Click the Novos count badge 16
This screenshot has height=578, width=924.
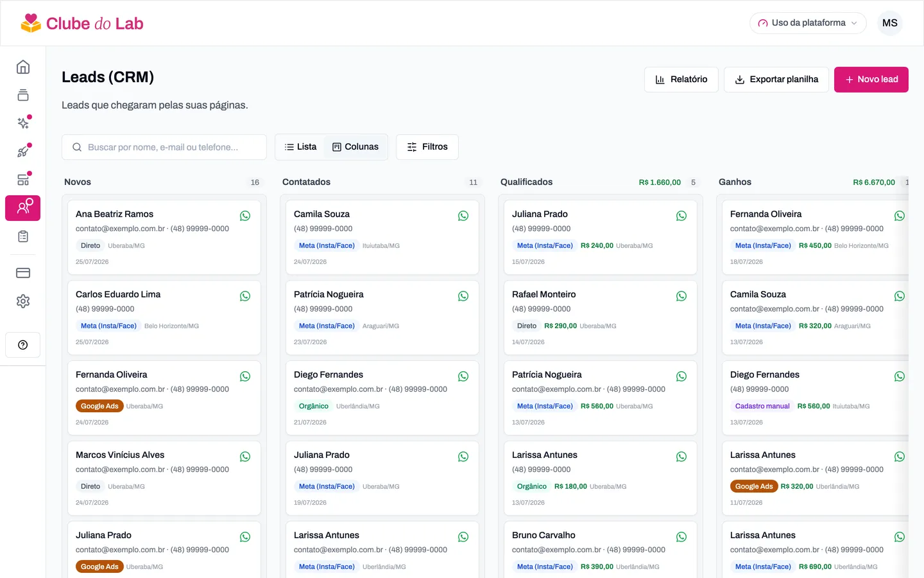click(255, 182)
